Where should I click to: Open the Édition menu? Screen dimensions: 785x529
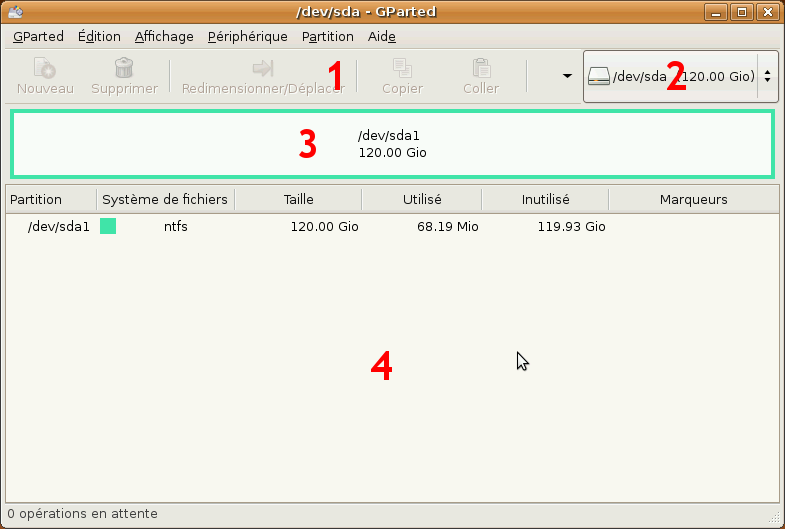coord(99,37)
